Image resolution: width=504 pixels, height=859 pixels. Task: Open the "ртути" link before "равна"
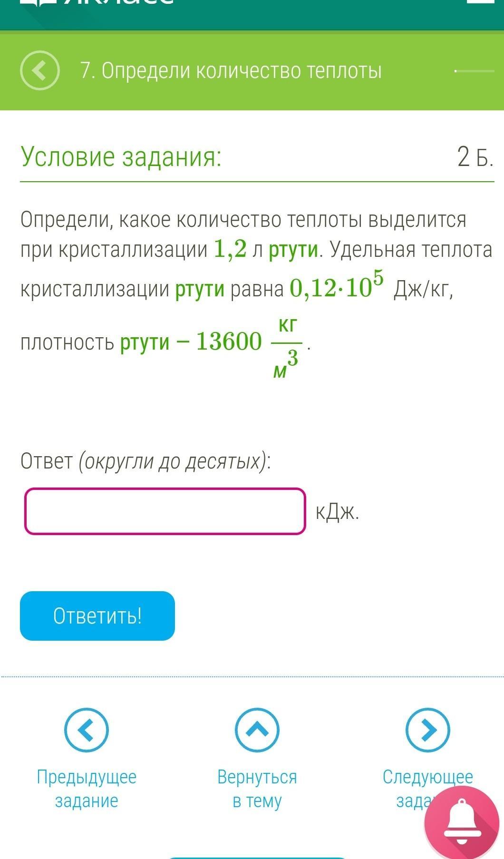(200, 289)
